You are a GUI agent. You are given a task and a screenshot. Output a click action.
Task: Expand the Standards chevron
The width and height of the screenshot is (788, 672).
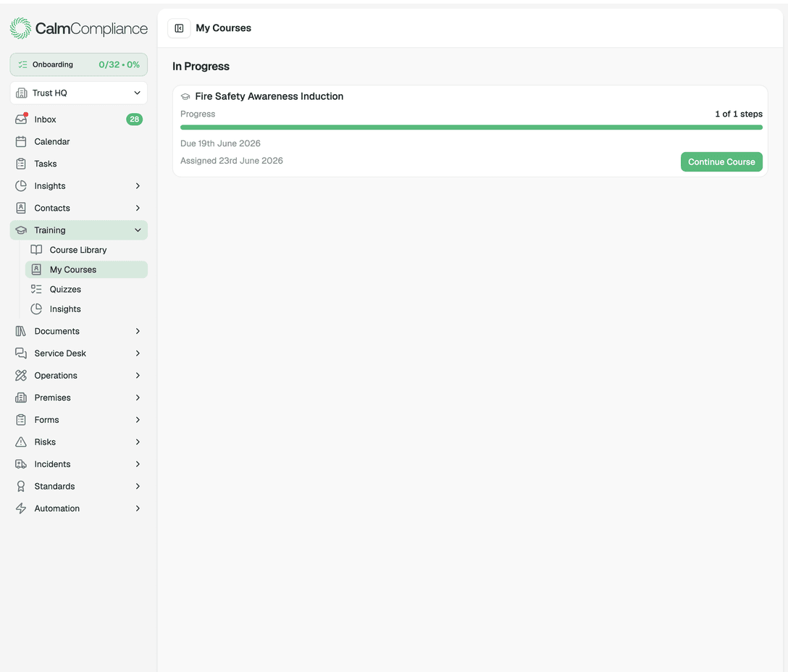click(x=138, y=486)
